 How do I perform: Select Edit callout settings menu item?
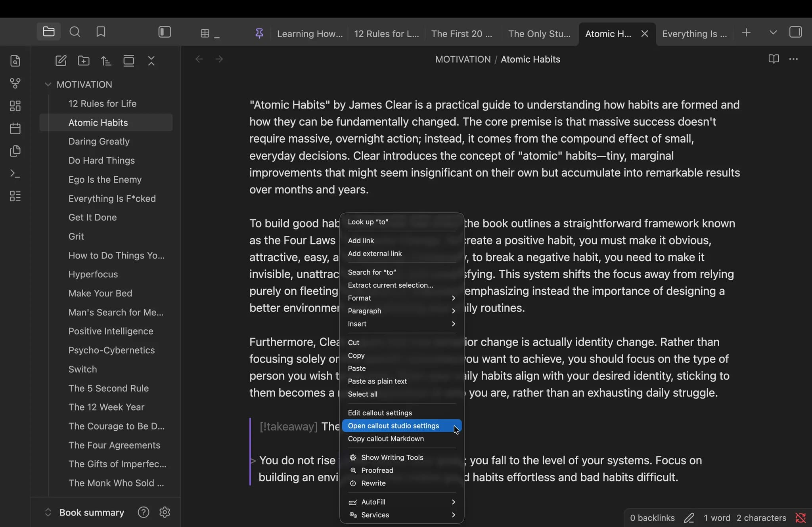(402, 413)
